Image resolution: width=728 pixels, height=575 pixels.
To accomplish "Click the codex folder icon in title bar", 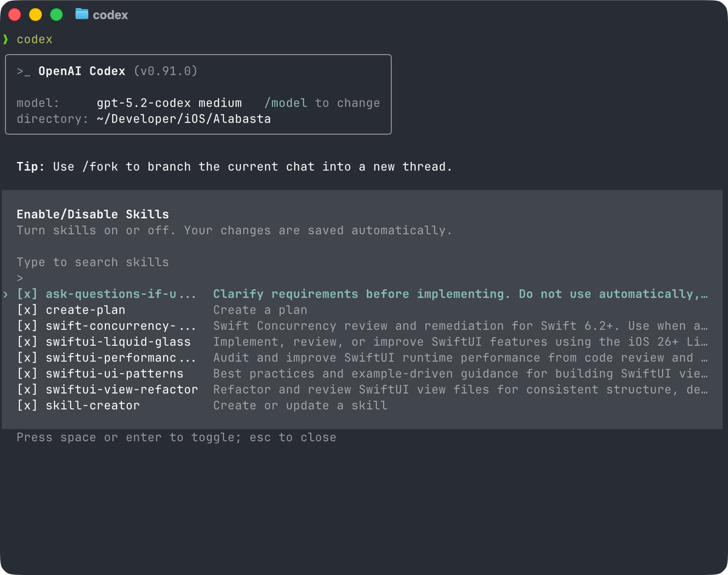I will click(82, 14).
